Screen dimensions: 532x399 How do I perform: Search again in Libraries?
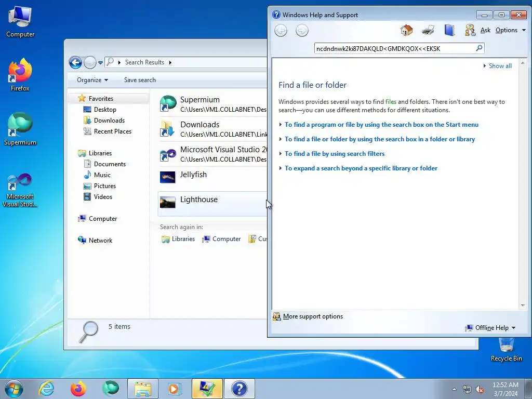(178, 239)
